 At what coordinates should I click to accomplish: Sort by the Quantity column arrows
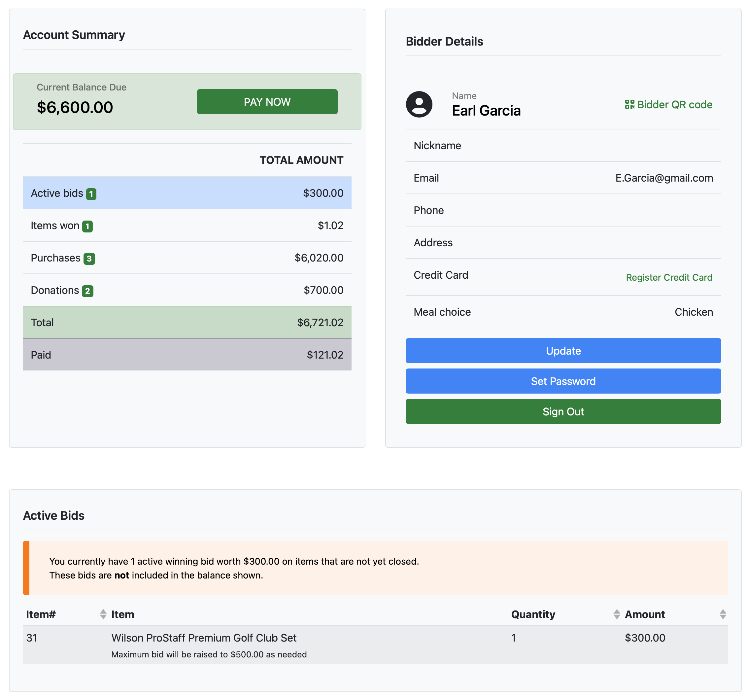pyautogui.click(x=616, y=614)
